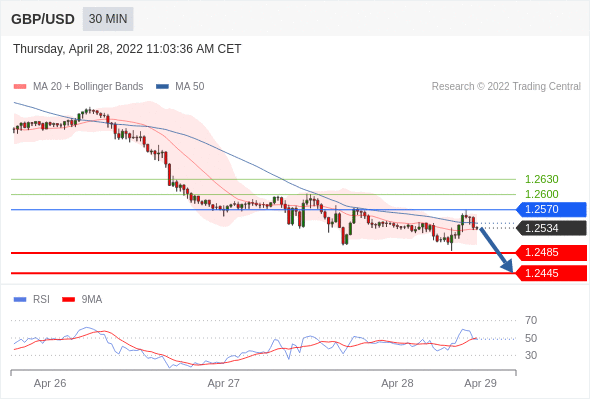
Task: Select the black 1.2534 current price tag
Action: [551, 228]
